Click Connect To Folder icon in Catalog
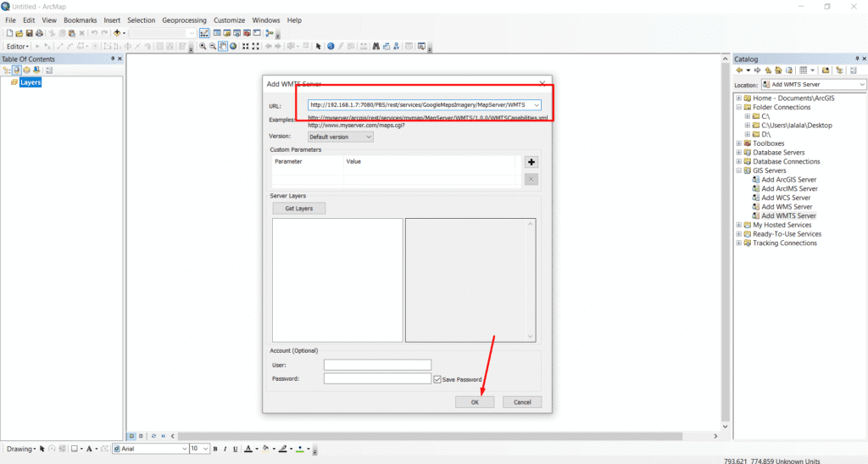The image size is (868, 464). click(x=826, y=70)
